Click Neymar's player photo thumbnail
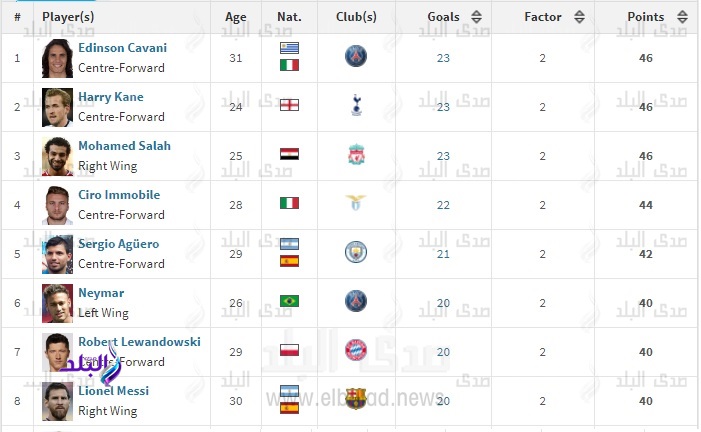 point(57,302)
